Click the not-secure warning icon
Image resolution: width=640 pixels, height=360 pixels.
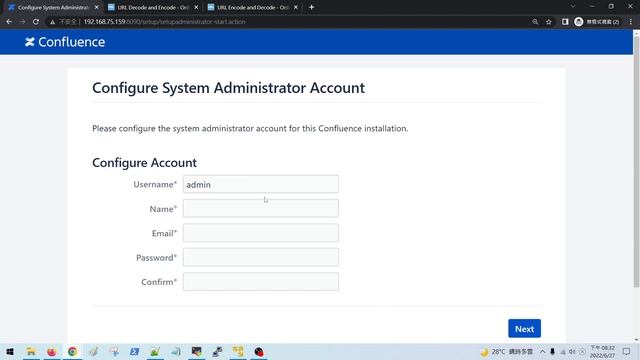click(52, 22)
